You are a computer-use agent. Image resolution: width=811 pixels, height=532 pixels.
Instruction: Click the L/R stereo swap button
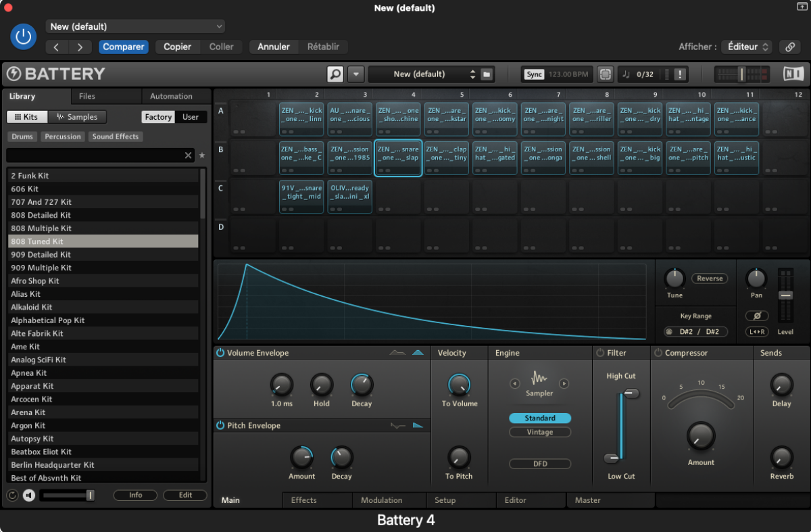click(x=756, y=332)
